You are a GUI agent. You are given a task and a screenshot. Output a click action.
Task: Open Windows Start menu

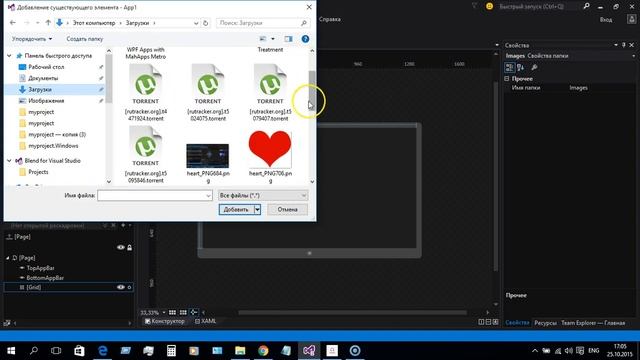(x=11, y=351)
